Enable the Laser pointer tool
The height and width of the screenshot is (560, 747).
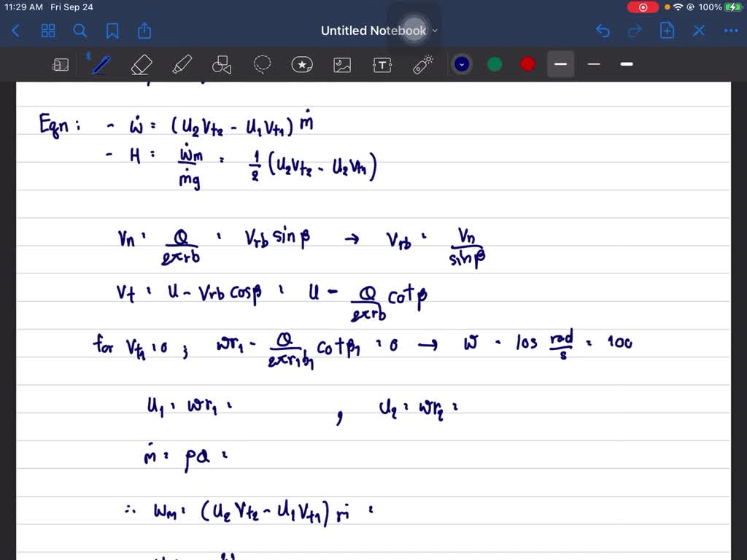click(422, 64)
